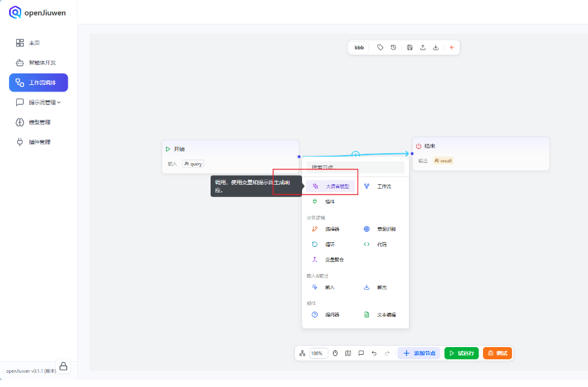
Task: Add a 循环 loop node
Action: pyautogui.click(x=325, y=245)
